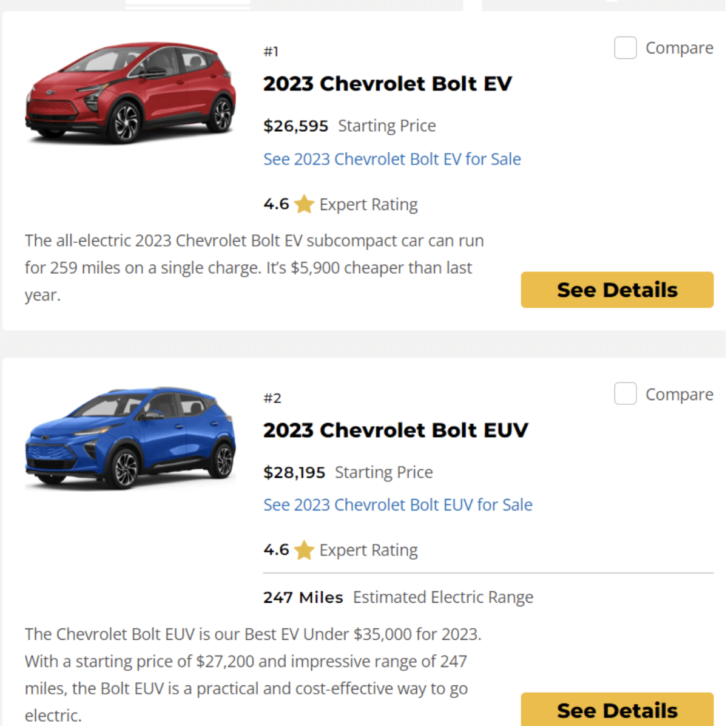This screenshot has height=726, width=728.
Task: Open the 2023 Chevrolet Bolt EV title
Action: click(x=388, y=84)
